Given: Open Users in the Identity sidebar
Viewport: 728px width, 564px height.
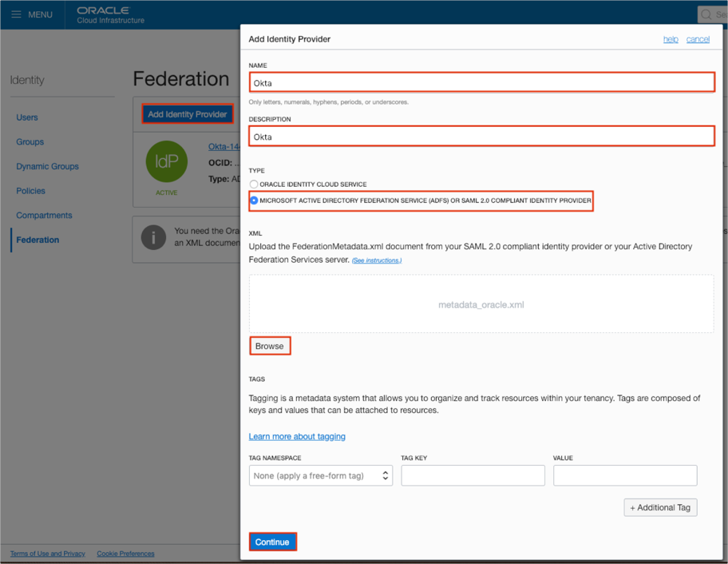Looking at the screenshot, I should 27,117.
